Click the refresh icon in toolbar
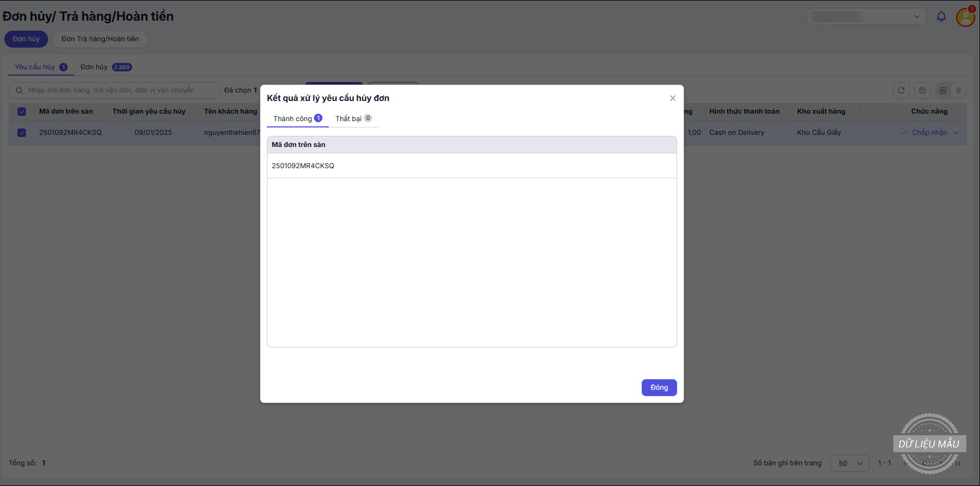This screenshot has height=486, width=980. click(901, 90)
